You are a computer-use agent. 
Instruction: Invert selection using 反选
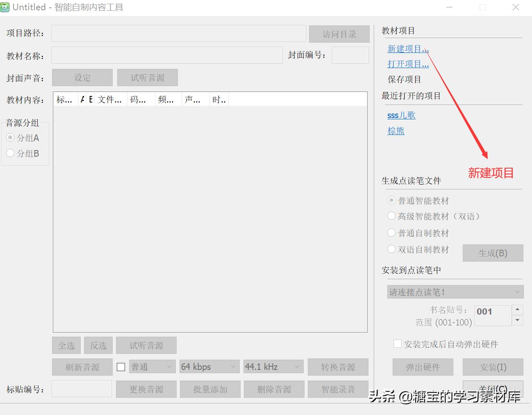[x=98, y=345]
